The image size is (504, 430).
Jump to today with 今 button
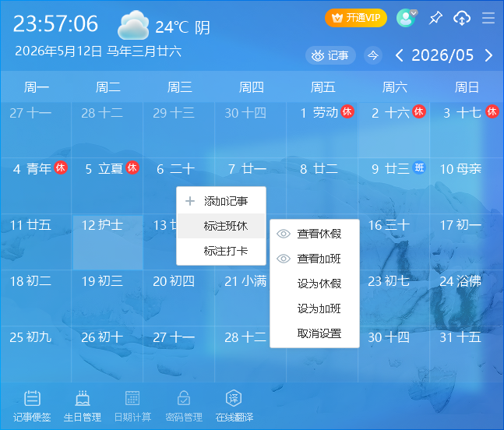[373, 55]
